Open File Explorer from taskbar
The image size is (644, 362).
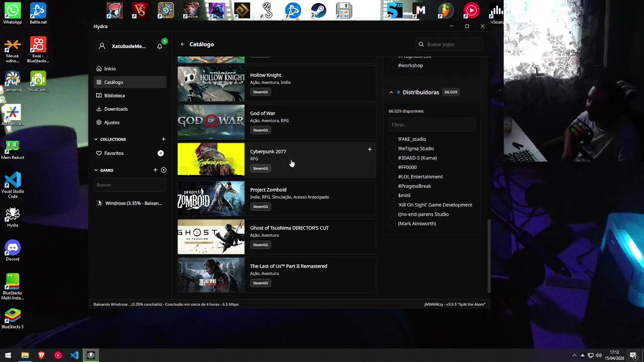pyautogui.click(x=25, y=355)
